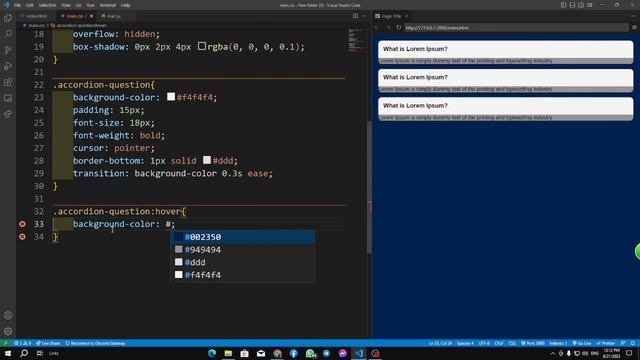Select #f4f4f4 color suggestion
The width and height of the screenshot is (640, 360).
click(x=243, y=275)
